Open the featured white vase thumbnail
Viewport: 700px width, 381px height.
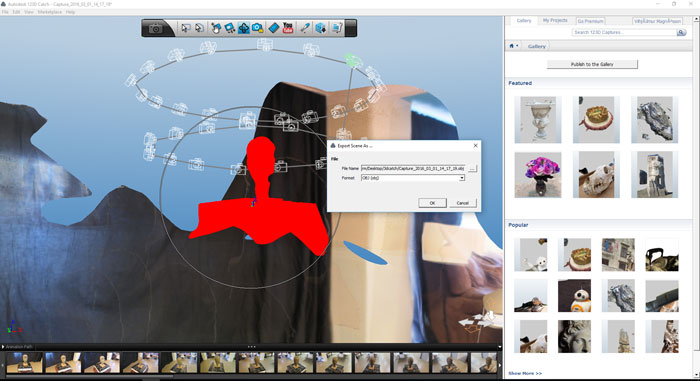538,120
